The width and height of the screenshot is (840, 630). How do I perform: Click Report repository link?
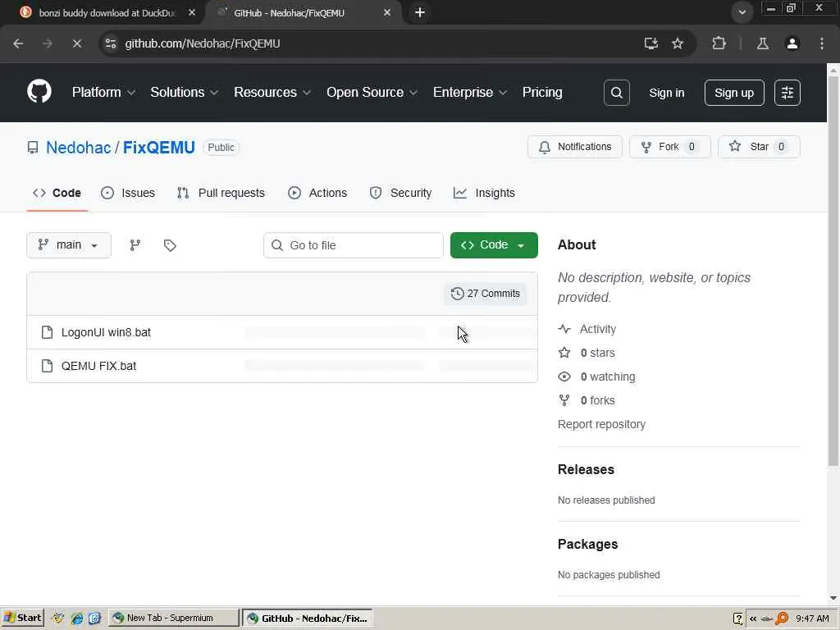[x=601, y=424]
